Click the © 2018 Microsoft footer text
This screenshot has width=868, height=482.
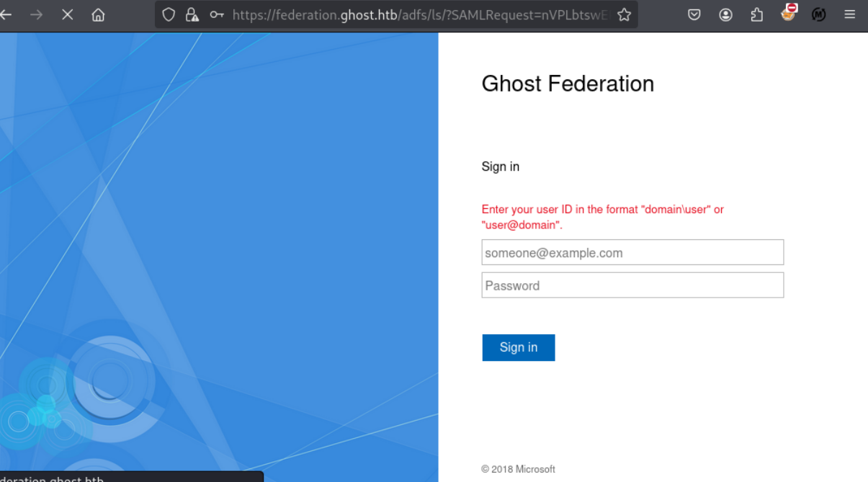518,469
